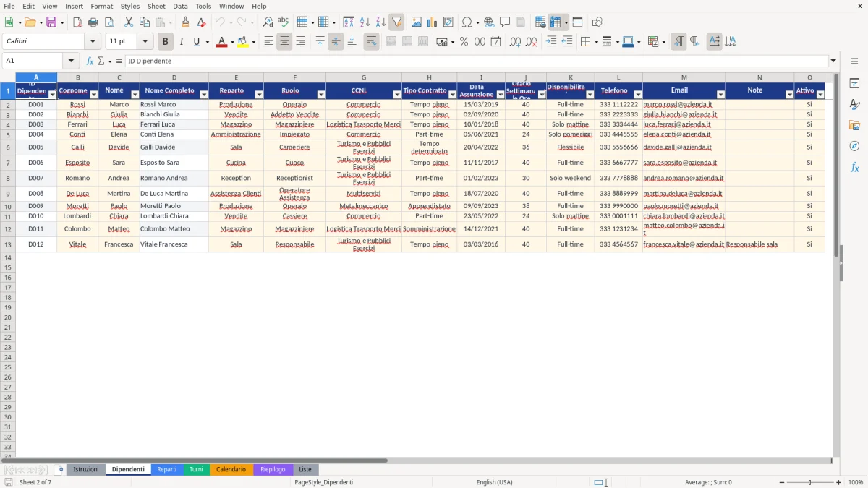Image resolution: width=868 pixels, height=488 pixels.
Task: Click the Font Color red swatch
Action: (x=221, y=42)
